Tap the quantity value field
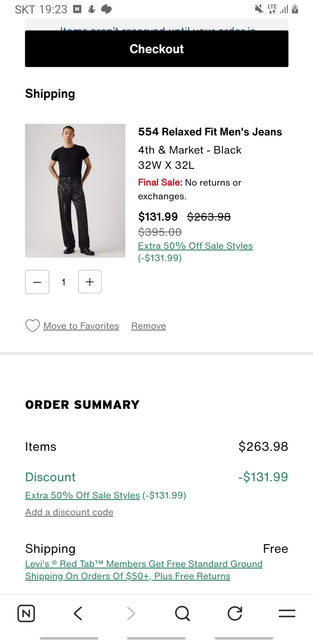Screen dimensions: 313x644 [64, 282]
